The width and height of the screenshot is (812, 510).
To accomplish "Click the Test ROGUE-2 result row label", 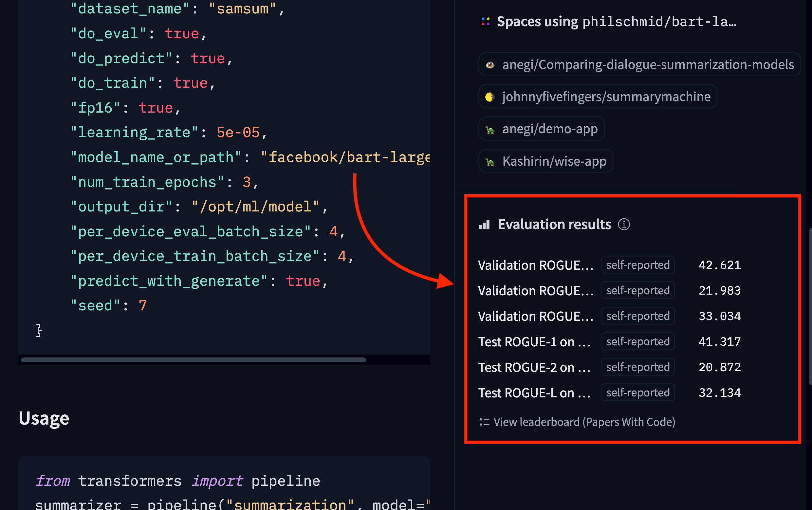I will 534,367.
